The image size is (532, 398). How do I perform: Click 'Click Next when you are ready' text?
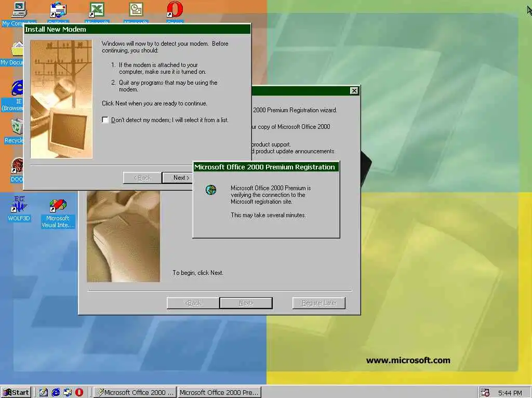[154, 103]
